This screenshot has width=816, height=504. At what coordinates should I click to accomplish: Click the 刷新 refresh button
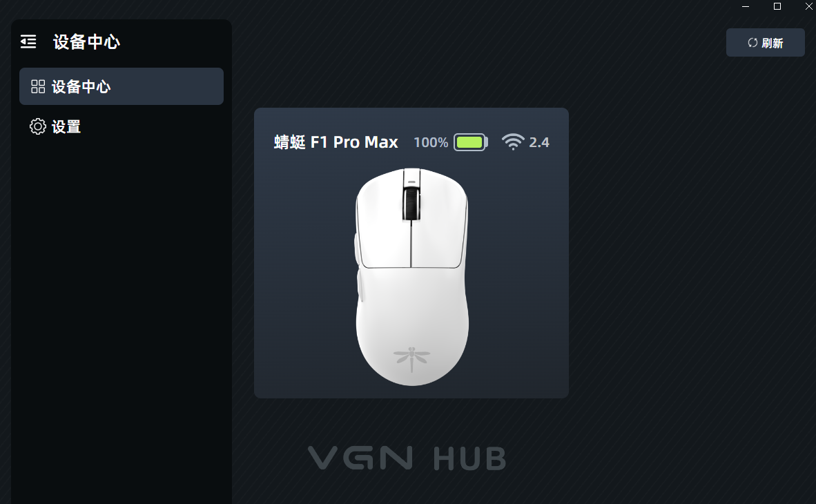[x=765, y=43]
